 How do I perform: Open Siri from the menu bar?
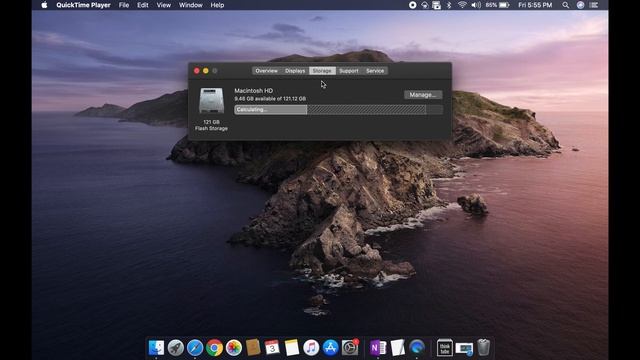(580, 5)
